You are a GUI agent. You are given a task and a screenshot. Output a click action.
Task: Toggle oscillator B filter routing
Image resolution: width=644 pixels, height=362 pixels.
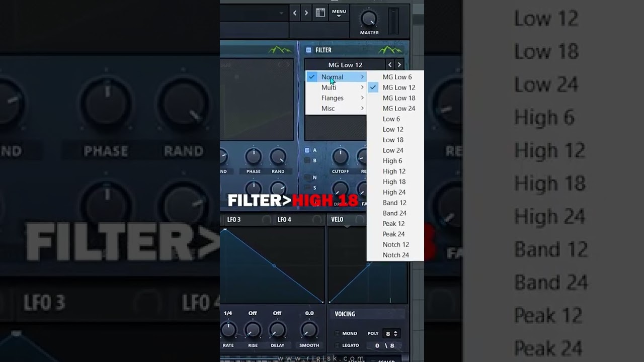click(x=307, y=161)
